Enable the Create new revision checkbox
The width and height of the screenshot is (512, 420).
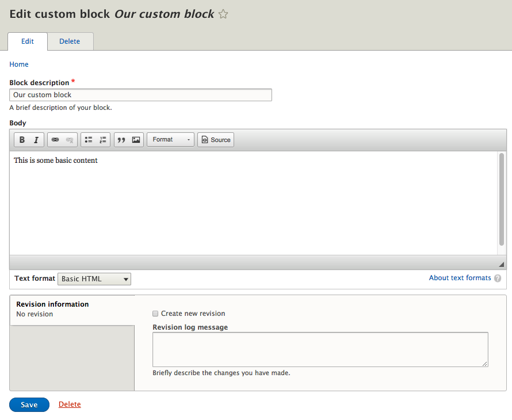tap(155, 314)
